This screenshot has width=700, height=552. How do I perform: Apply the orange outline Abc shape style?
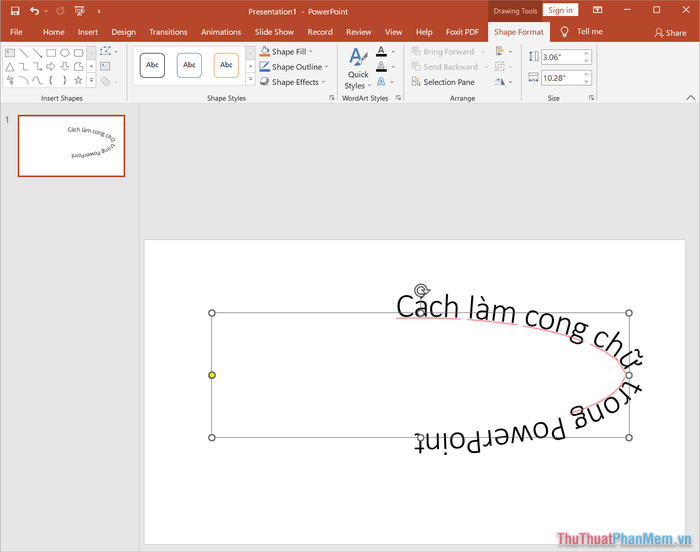point(226,65)
